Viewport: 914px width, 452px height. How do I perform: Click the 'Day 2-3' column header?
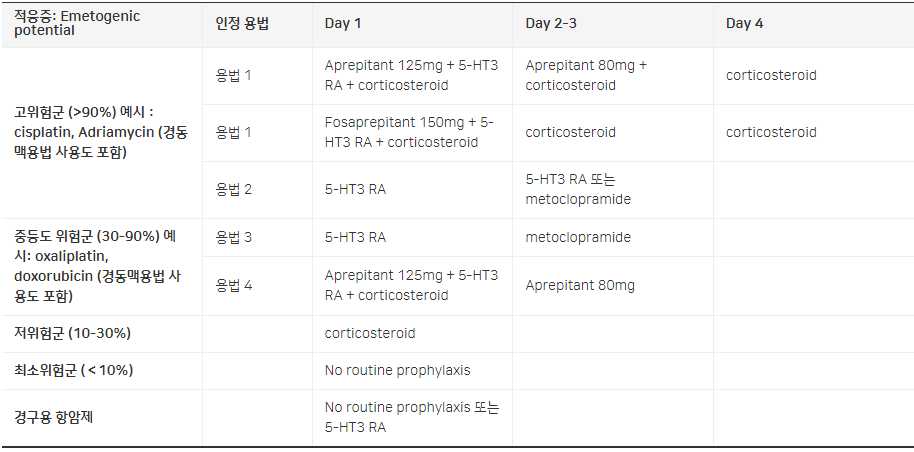[x=551, y=23]
